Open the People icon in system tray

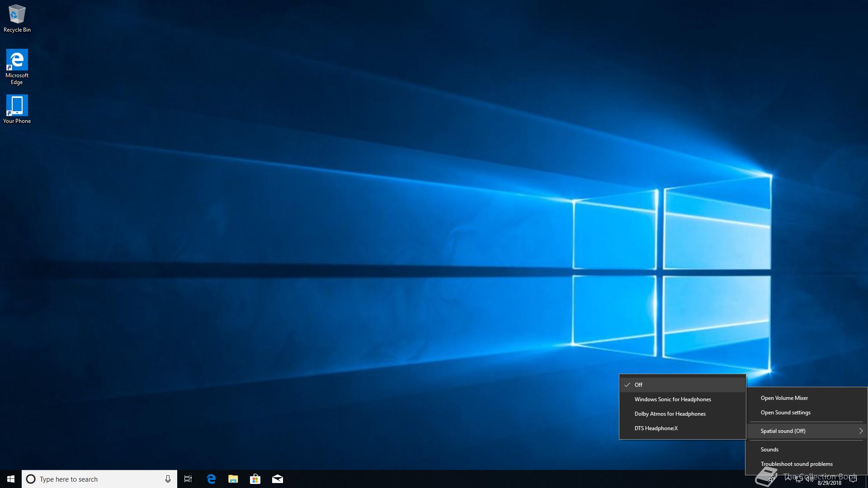tap(771, 479)
